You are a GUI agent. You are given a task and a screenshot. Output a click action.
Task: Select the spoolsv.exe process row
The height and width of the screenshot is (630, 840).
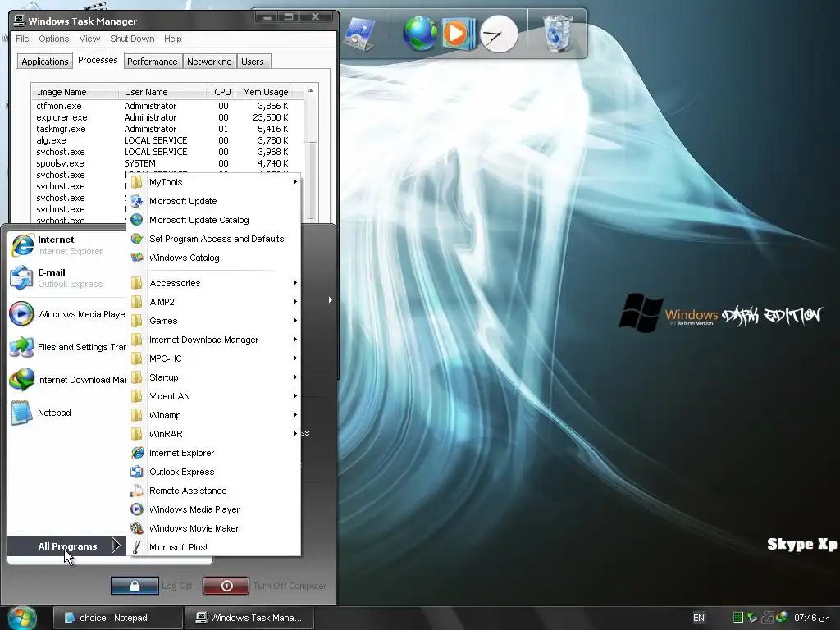click(167, 163)
